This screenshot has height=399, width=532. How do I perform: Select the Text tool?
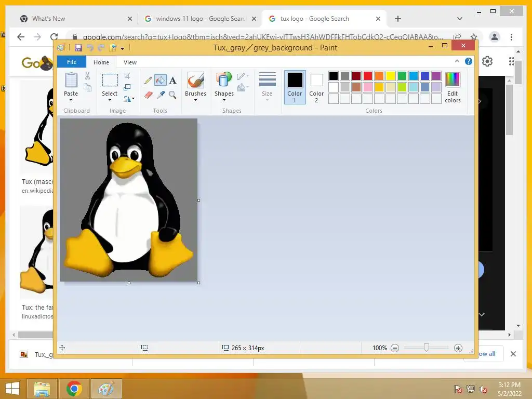[172, 81]
